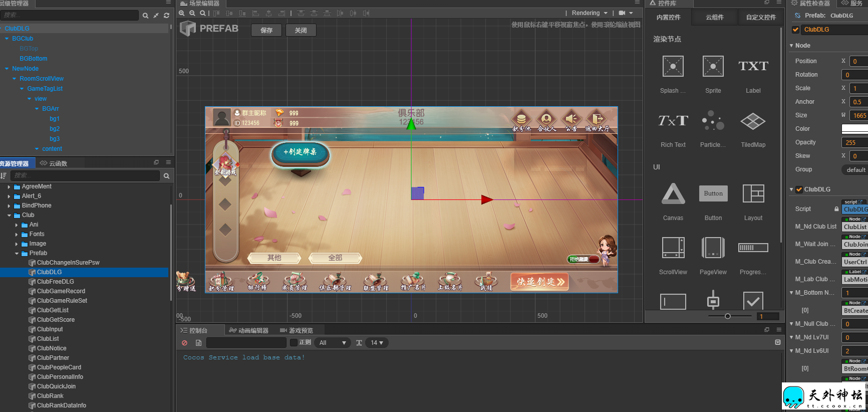Refresh the hierarchy panel

166,16
